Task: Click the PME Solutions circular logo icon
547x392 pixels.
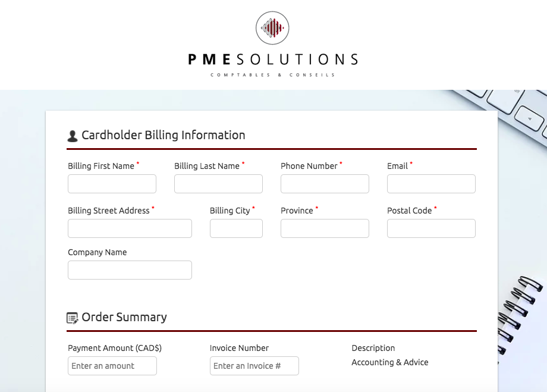Action: tap(272, 28)
